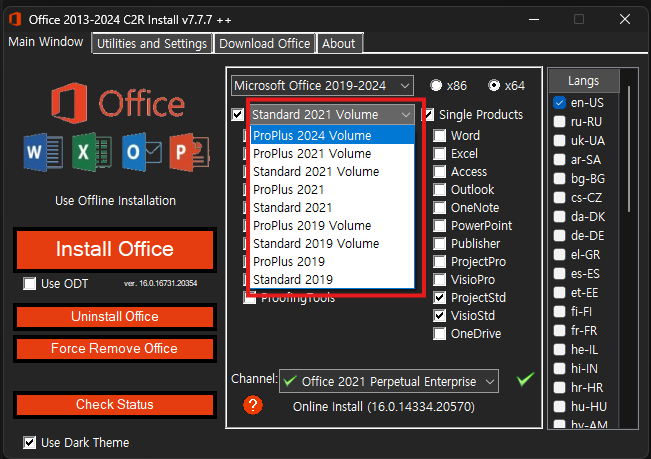
Task: Choose Standard 2021 from the list
Action: (x=333, y=208)
